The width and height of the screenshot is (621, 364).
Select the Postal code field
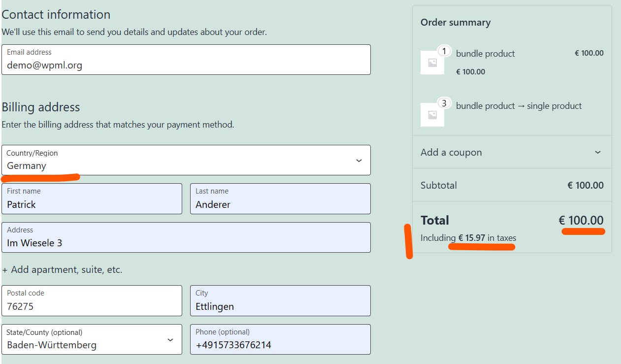[92, 301]
